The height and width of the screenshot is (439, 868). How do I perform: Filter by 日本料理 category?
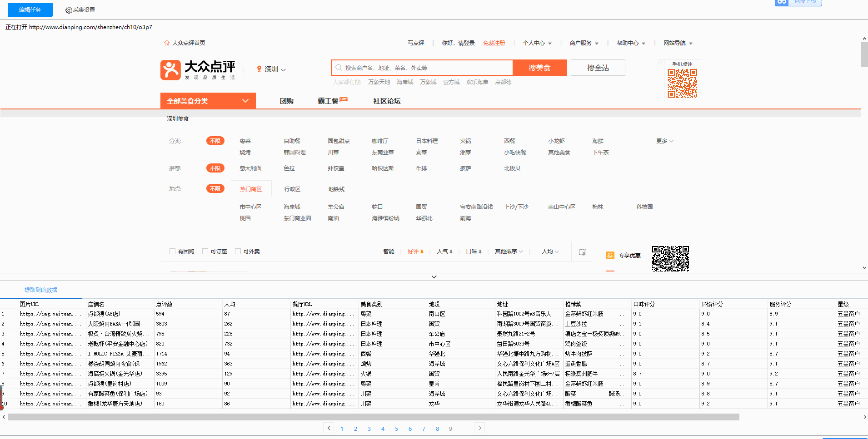(x=427, y=141)
